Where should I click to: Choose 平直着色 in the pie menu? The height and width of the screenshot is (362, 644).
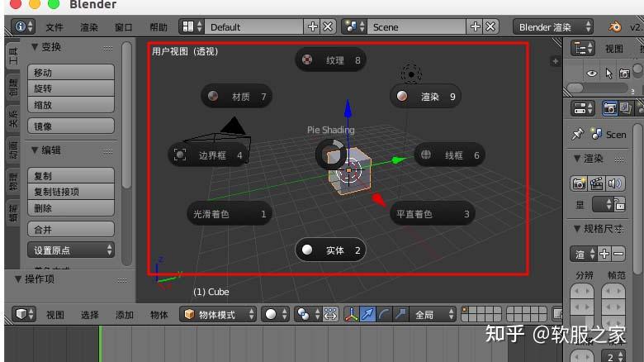pyautogui.click(x=432, y=214)
